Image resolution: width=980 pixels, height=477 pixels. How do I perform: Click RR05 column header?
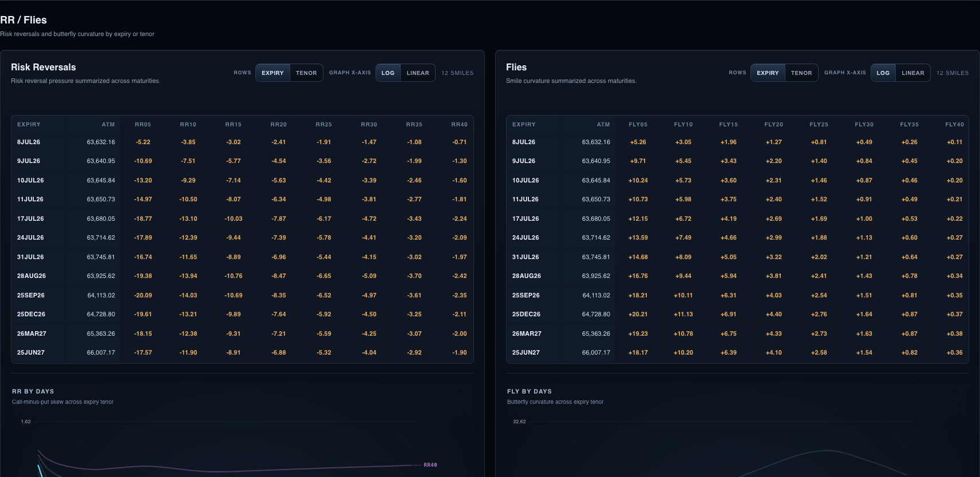pos(143,124)
